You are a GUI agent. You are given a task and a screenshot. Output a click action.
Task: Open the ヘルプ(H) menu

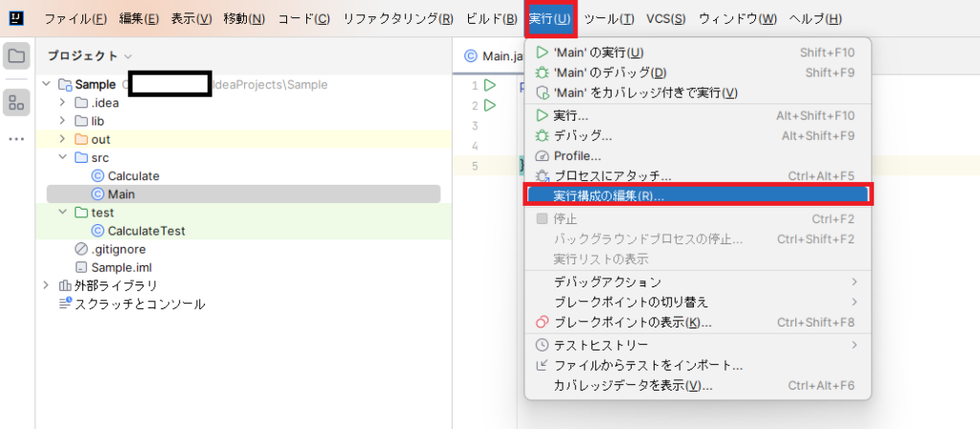(x=815, y=19)
